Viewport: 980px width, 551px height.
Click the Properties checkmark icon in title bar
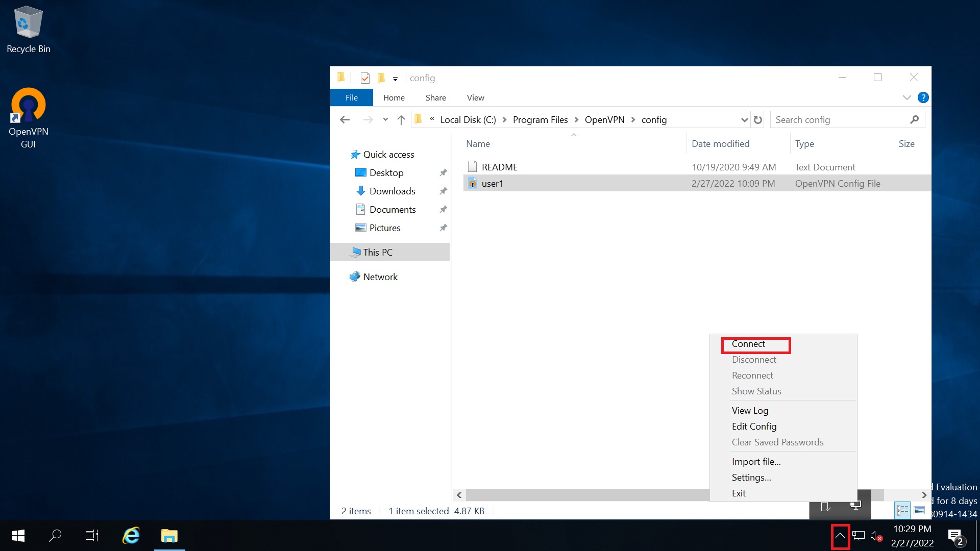[365, 78]
